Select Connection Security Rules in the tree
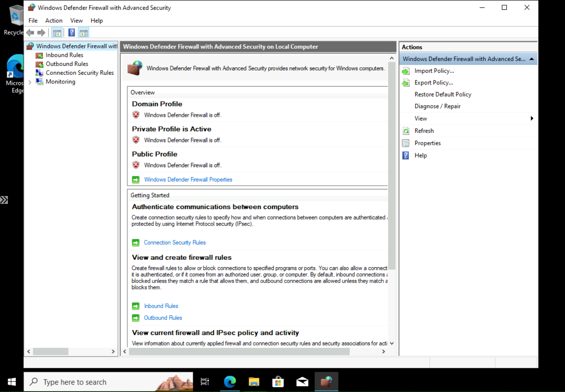The height and width of the screenshot is (392, 565). tap(80, 73)
